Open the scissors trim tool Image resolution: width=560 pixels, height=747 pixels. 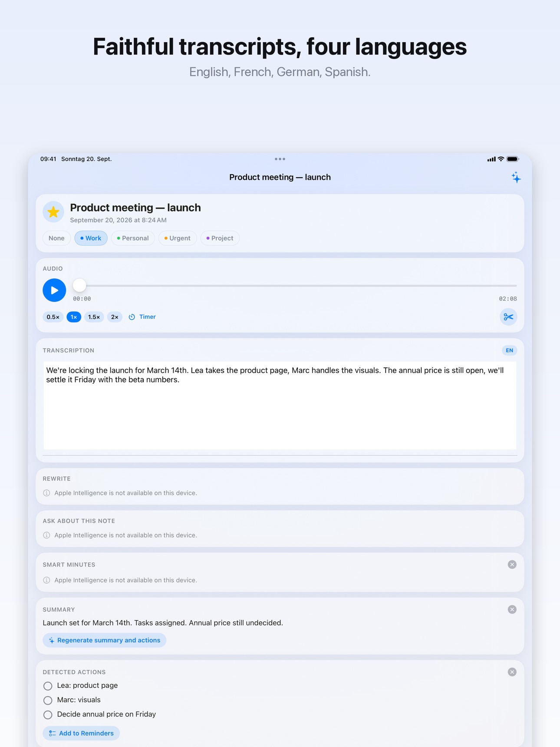(x=508, y=317)
